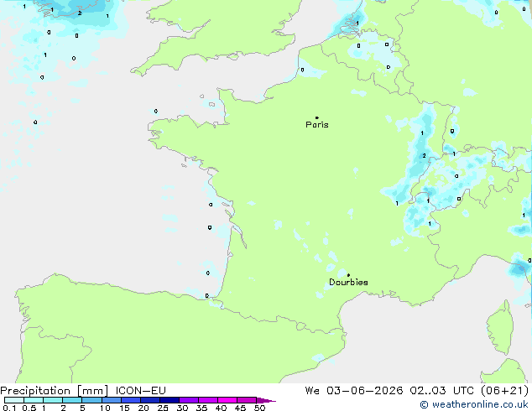Viewport: 532px width, 411px height.
Task: Select the Dourbies location dot marker
Action: coord(348,275)
